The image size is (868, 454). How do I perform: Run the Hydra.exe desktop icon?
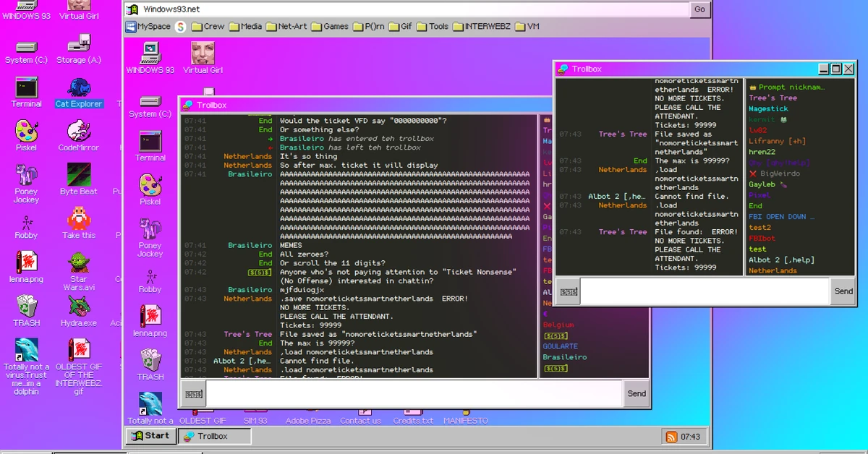(x=78, y=307)
